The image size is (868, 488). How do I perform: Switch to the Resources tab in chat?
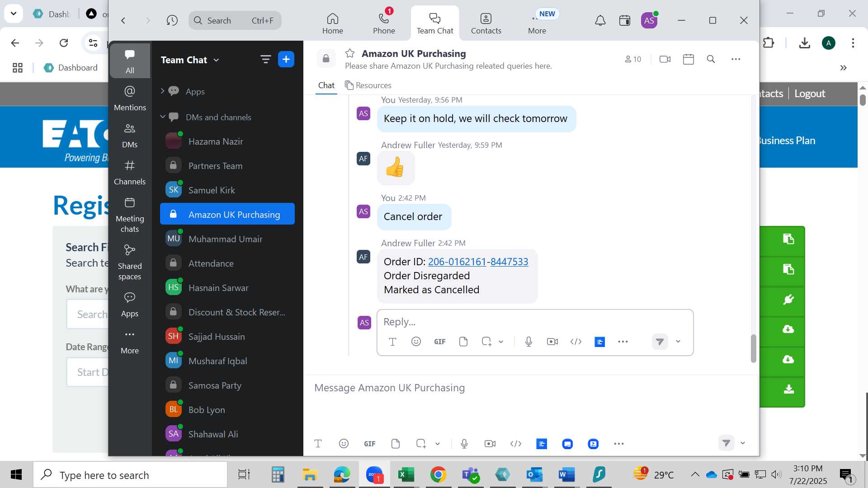[368, 85]
